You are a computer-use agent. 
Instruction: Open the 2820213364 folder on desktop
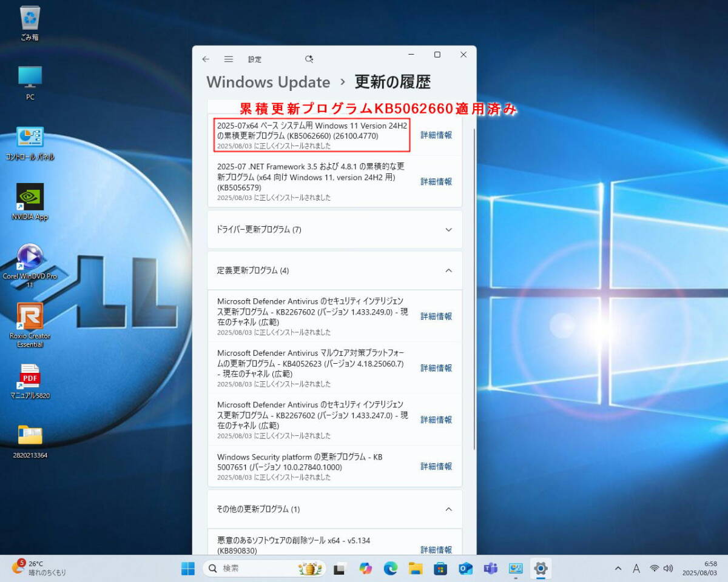point(30,441)
